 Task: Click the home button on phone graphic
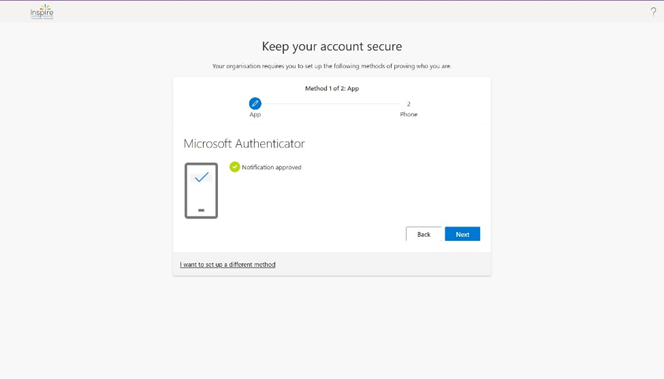click(201, 210)
